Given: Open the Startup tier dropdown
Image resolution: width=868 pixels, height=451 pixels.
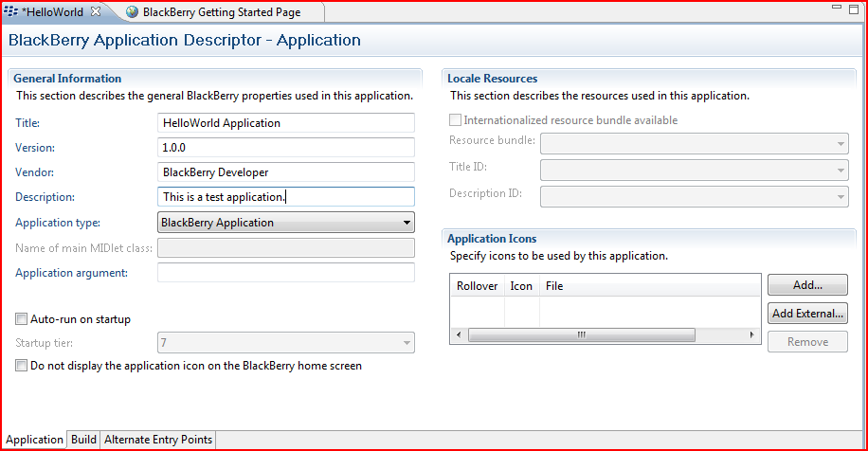Looking at the screenshot, I should (x=285, y=343).
